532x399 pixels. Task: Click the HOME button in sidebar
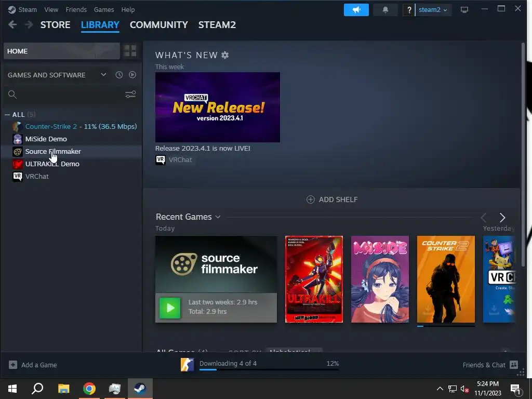click(x=62, y=51)
